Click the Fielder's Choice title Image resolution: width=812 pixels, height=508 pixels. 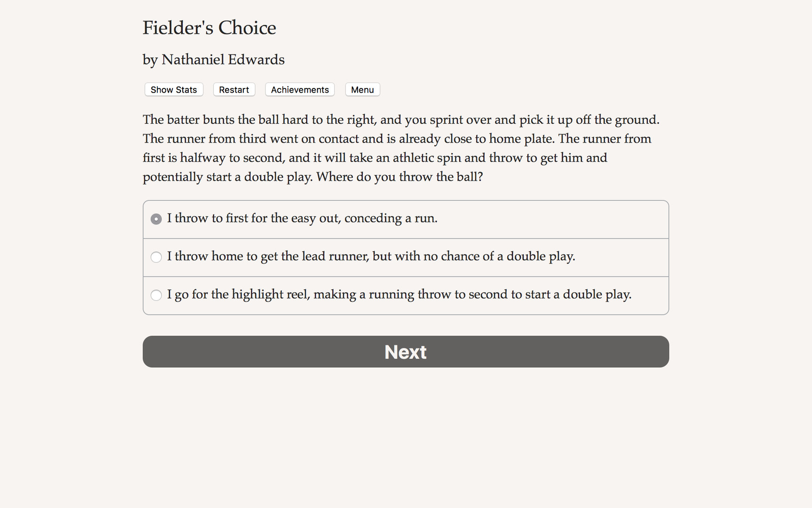(x=209, y=28)
